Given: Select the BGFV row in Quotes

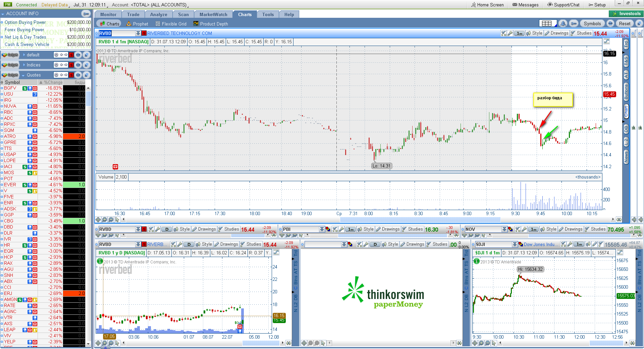Looking at the screenshot, I should [43, 88].
